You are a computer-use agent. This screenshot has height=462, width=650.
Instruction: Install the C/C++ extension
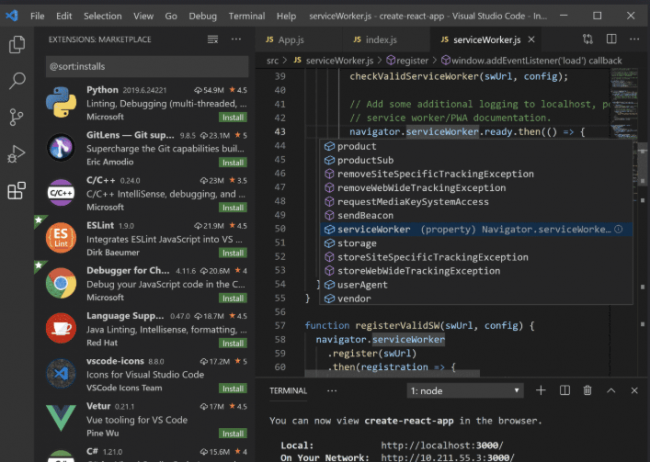point(233,207)
